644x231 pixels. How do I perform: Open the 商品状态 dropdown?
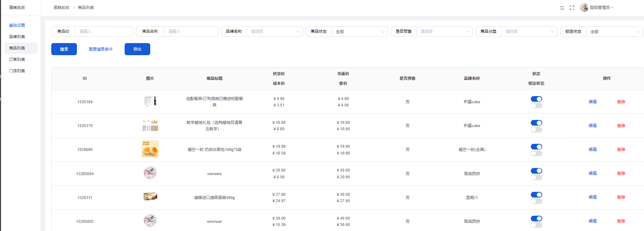(359, 32)
